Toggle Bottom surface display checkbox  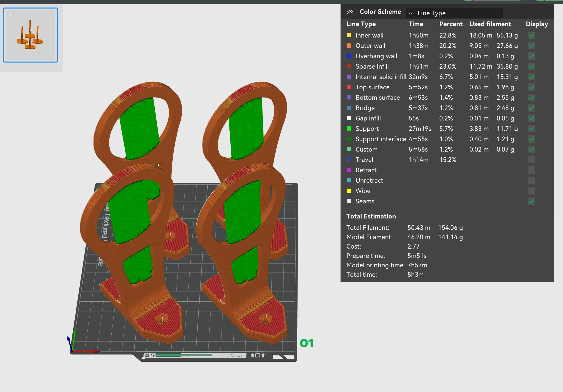tap(532, 98)
